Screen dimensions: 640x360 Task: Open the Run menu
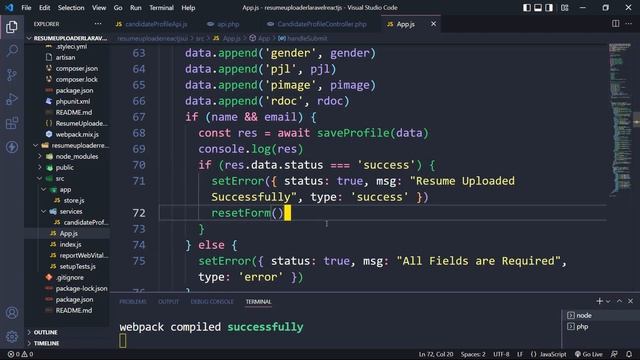pyautogui.click(x=136, y=8)
